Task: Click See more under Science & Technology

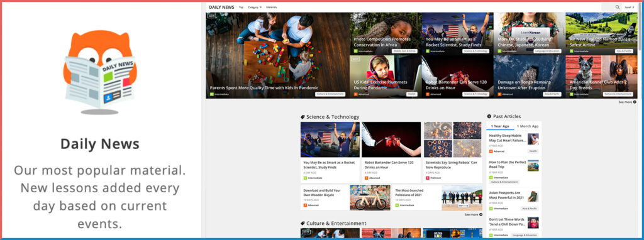Action: pyautogui.click(x=473, y=215)
